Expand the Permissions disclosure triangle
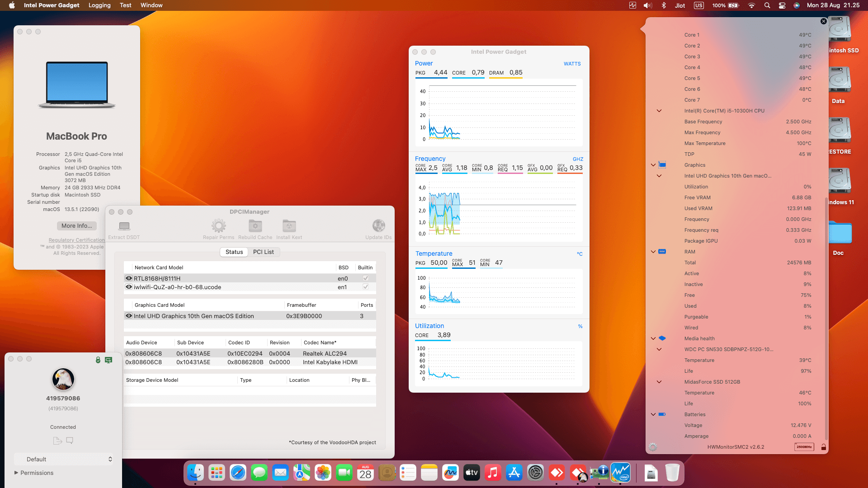The height and width of the screenshot is (488, 868). 16,473
